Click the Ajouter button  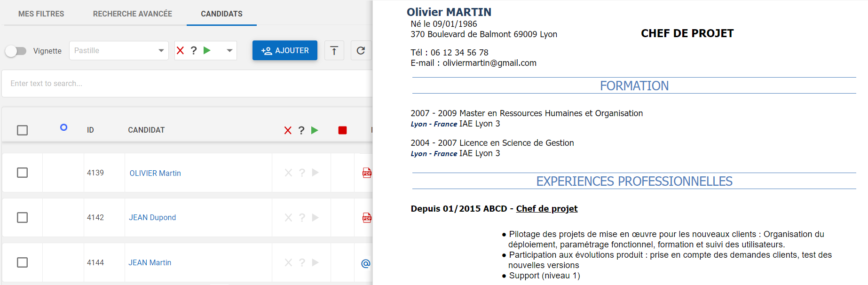[x=285, y=51]
